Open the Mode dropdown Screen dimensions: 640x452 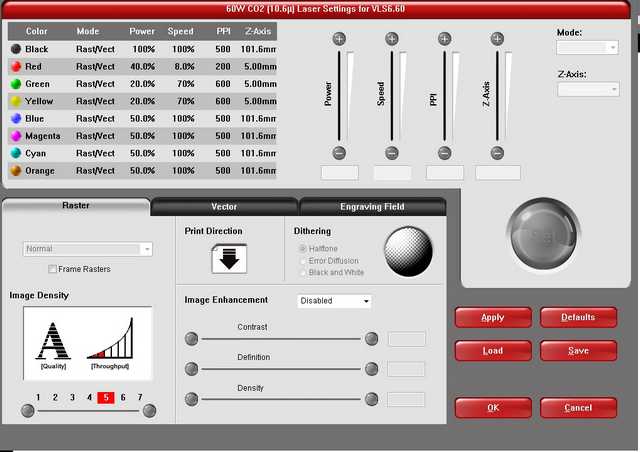coord(587,48)
